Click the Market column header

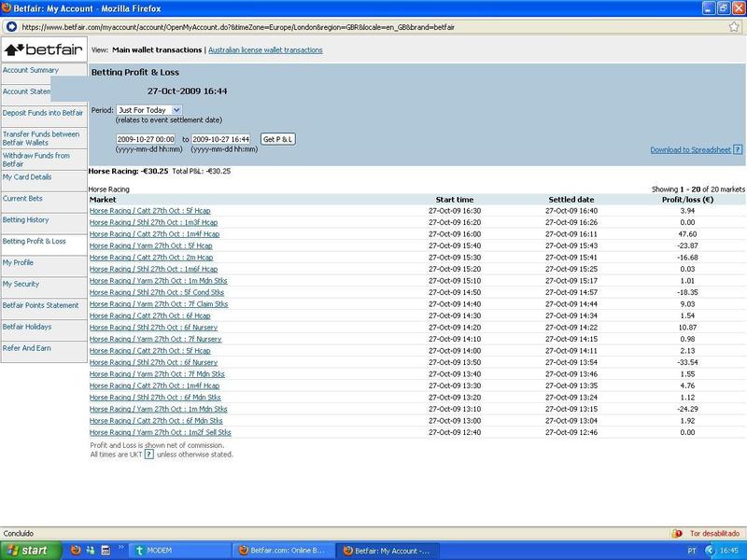pos(103,200)
